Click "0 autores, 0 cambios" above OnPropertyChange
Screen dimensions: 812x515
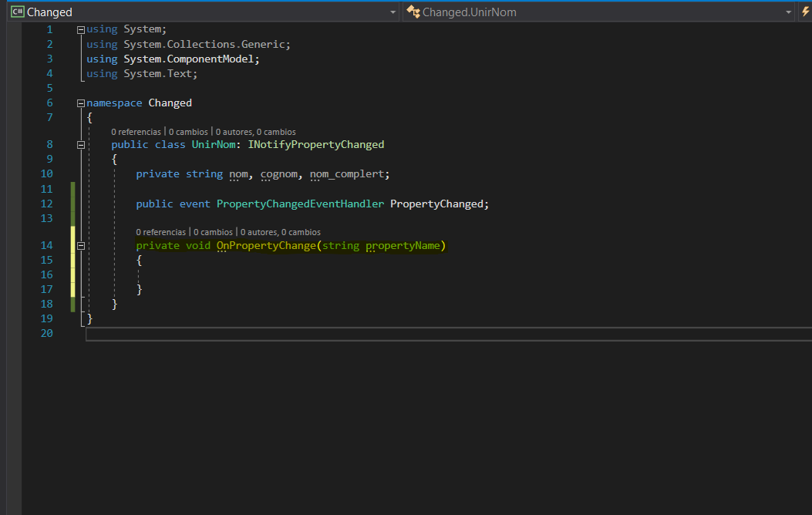tap(280, 232)
